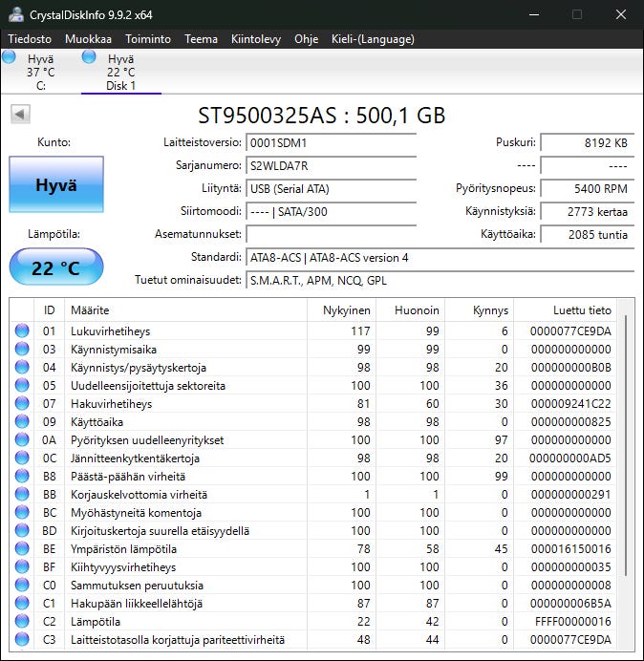Click the Siirtomoodi field SATA/300
The height and width of the screenshot is (661, 644).
tap(331, 212)
